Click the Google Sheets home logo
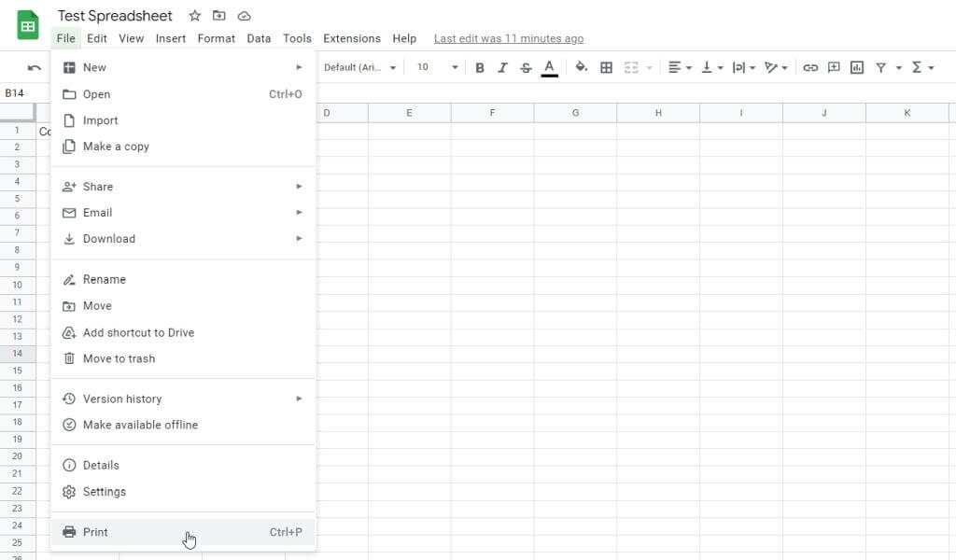 click(27, 25)
